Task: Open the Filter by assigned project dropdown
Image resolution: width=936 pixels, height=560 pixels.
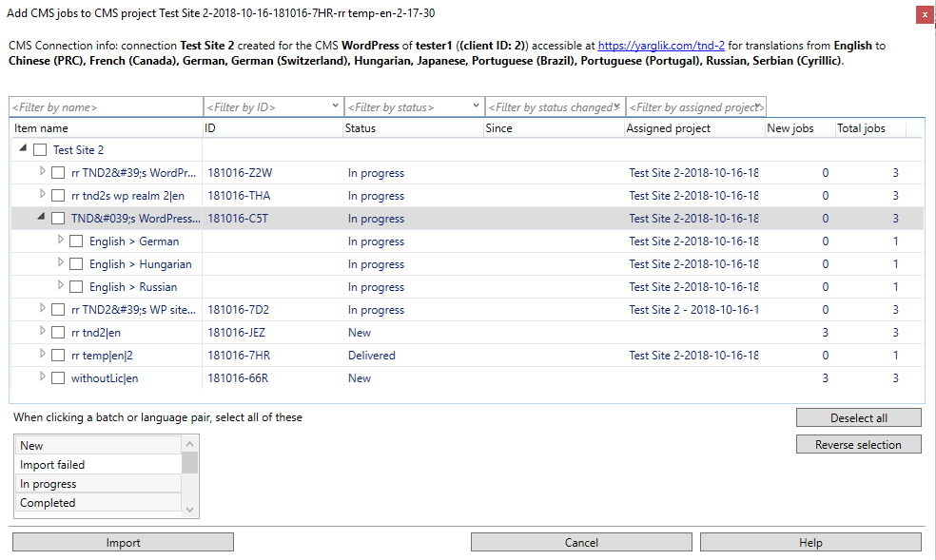Action: pos(760,106)
